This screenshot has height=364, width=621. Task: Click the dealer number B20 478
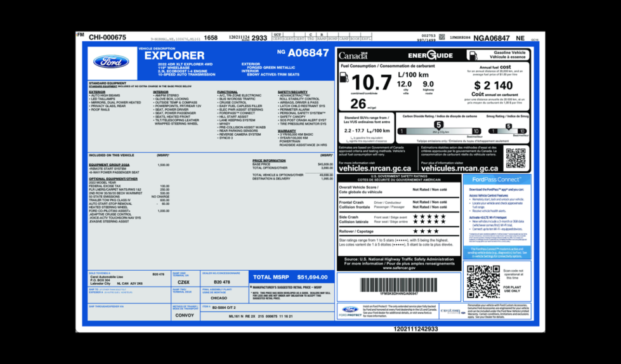(222, 282)
